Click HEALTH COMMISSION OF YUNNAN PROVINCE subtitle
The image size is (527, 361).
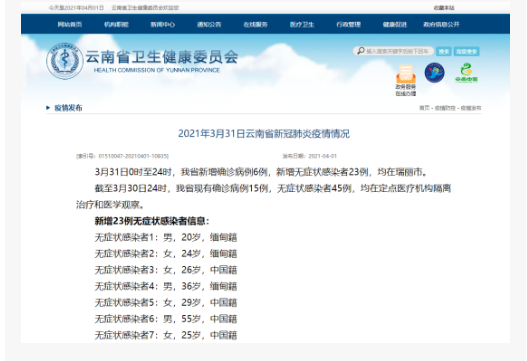[x=157, y=70]
